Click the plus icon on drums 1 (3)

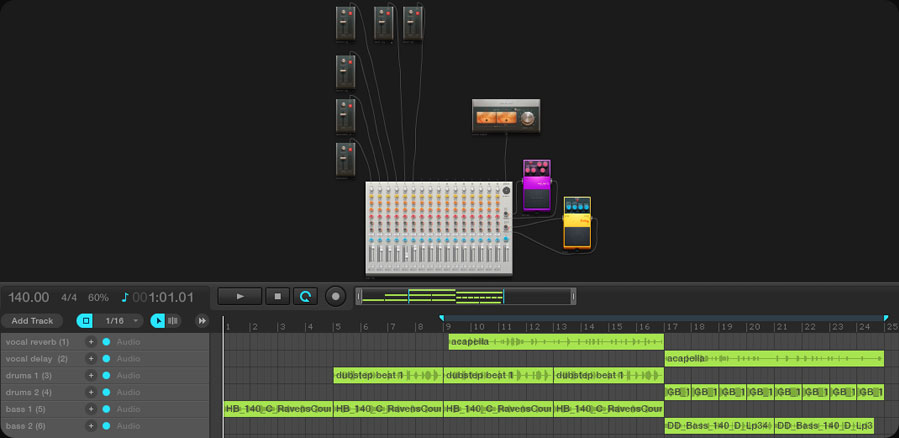click(91, 376)
